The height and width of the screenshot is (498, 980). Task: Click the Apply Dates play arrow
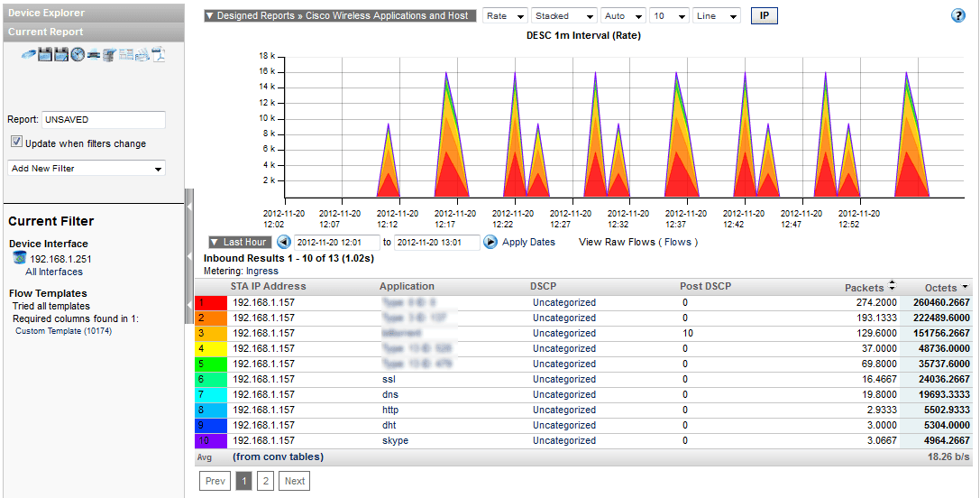[490, 242]
